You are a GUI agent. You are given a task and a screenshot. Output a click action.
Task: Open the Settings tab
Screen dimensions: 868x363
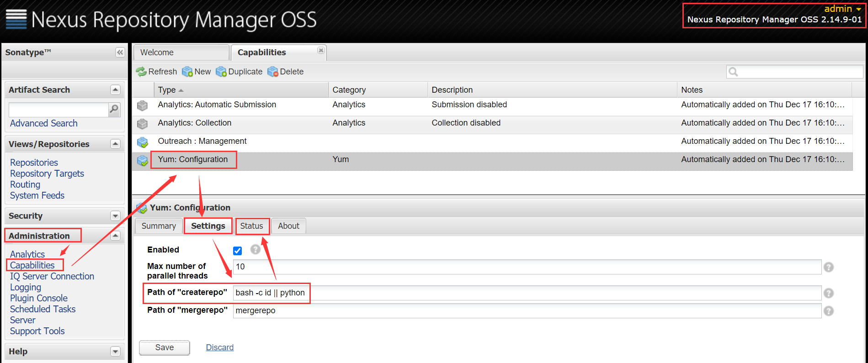tap(208, 226)
